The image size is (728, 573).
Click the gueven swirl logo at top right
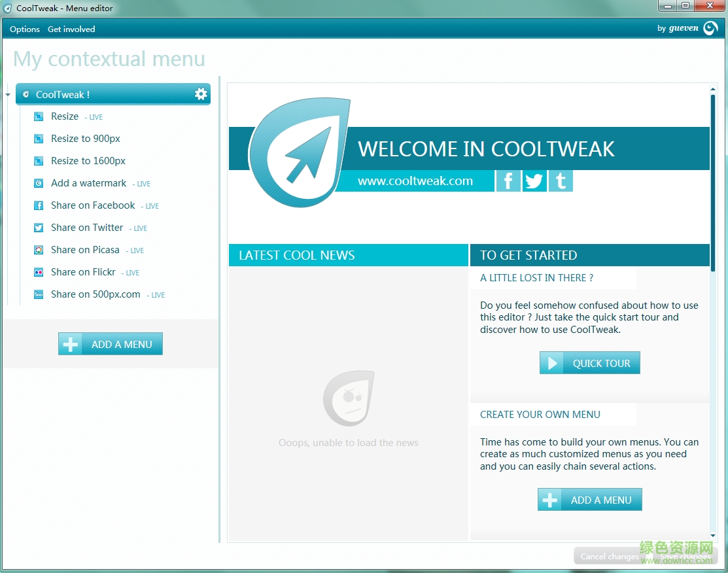point(710,28)
